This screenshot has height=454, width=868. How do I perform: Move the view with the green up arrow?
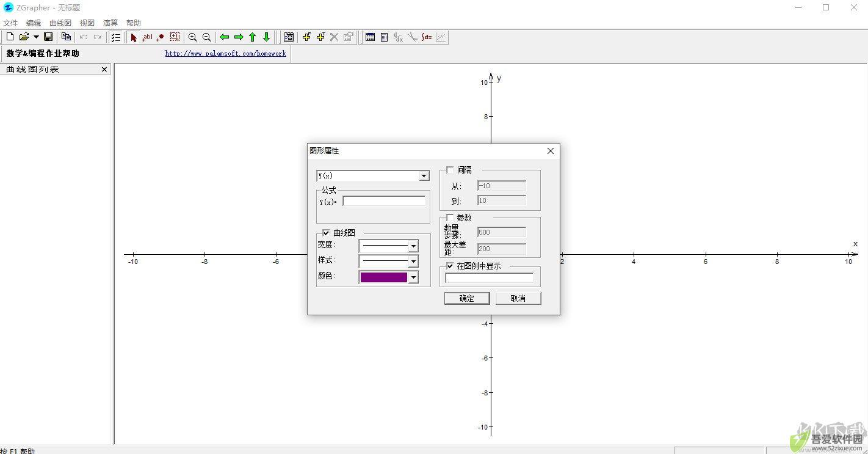click(x=252, y=37)
